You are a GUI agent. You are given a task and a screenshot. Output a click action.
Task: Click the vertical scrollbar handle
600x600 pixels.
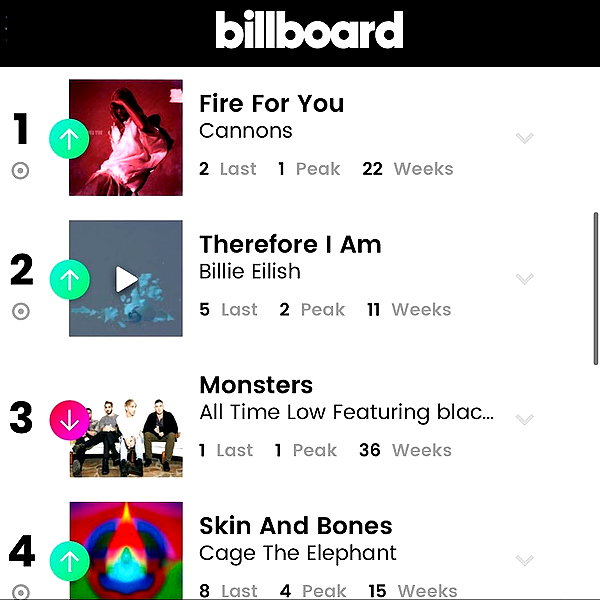[x=596, y=289]
